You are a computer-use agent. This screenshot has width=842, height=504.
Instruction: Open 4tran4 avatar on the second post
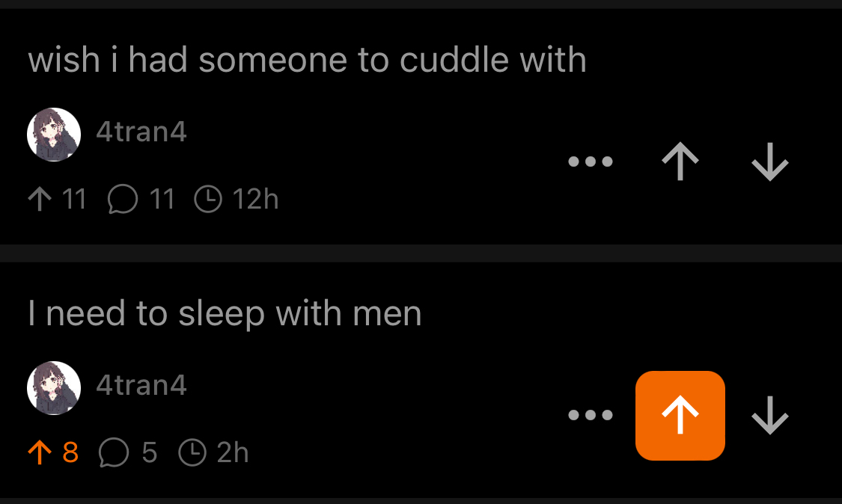(54, 387)
